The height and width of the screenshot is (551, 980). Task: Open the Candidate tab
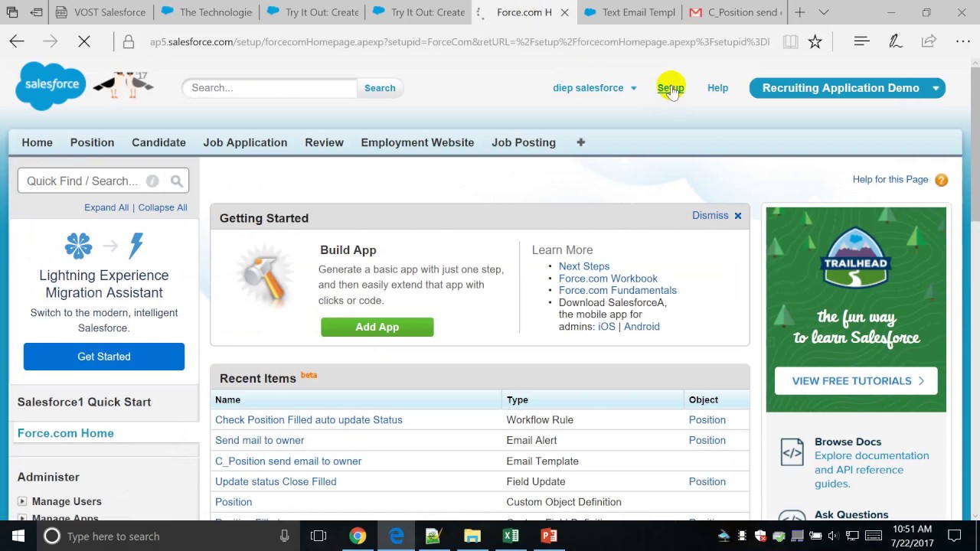coord(158,142)
